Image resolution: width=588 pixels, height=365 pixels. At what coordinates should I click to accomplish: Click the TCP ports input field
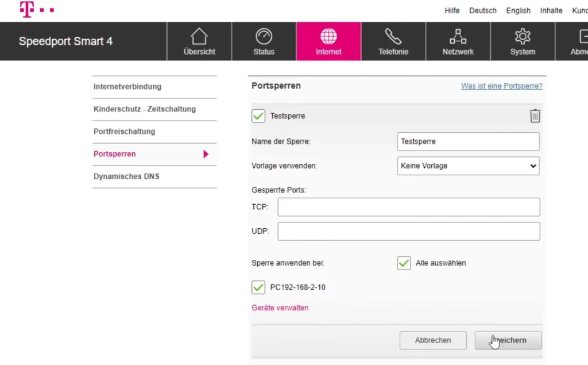pos(409,207)
